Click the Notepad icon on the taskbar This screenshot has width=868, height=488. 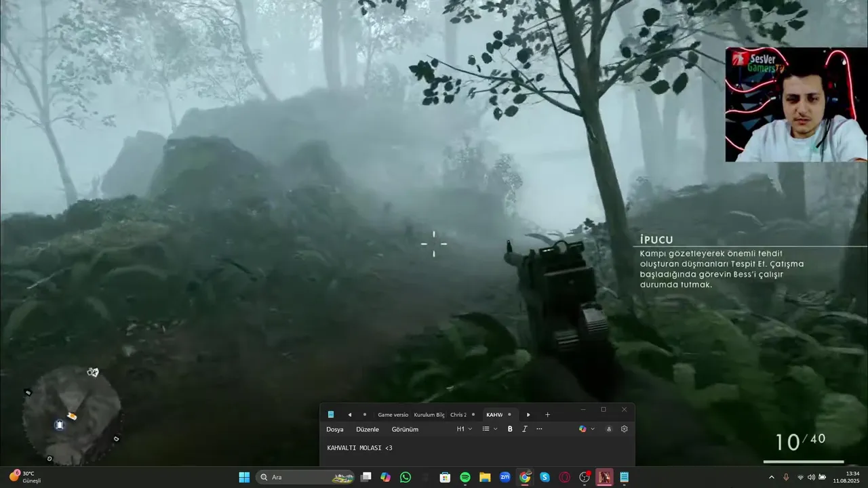tap(624, 477)
